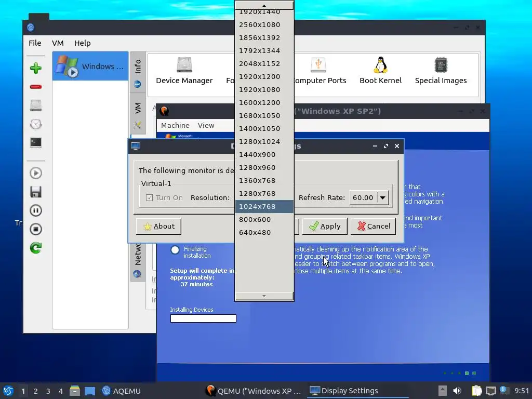
Task: Choose 1280x1024 from resolution list
Action: coord(264,141)
